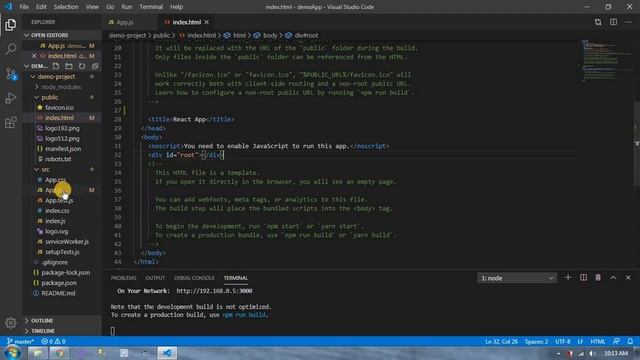The image size is (640, 360).
Task: Open the Help menu
Action: (x=176, y=7)
